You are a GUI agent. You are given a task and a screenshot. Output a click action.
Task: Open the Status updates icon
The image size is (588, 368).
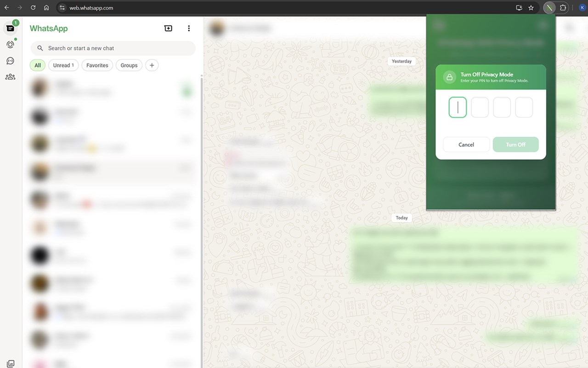(10, 45)
